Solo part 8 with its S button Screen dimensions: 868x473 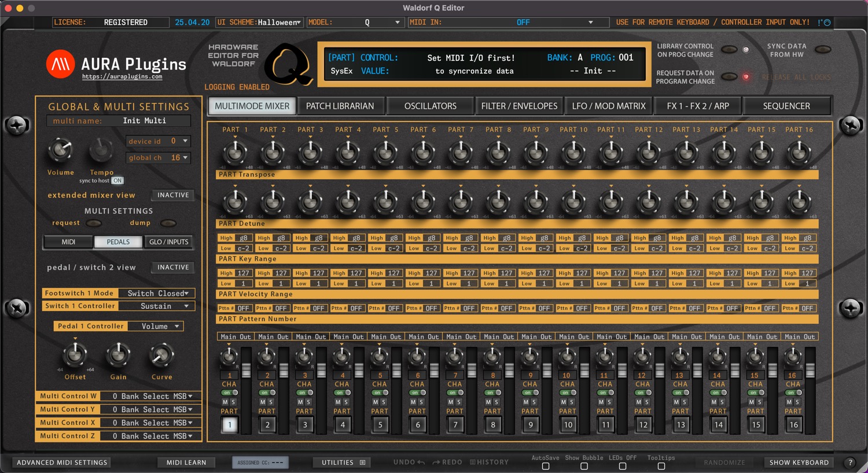point(496,402)
